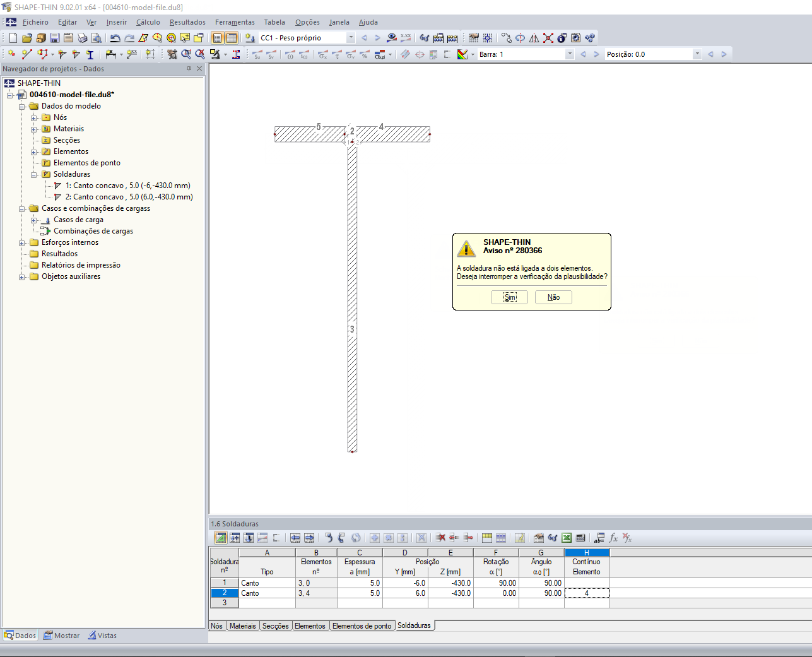
Task: Collapse the Soldaduras tree node
Action: (34, 174)
